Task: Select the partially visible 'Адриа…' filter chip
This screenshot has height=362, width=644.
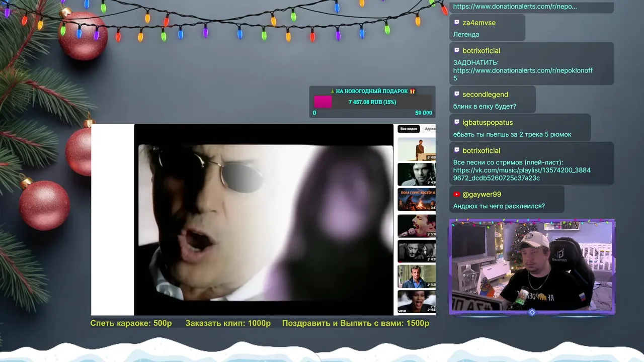Action: point(430,129)
